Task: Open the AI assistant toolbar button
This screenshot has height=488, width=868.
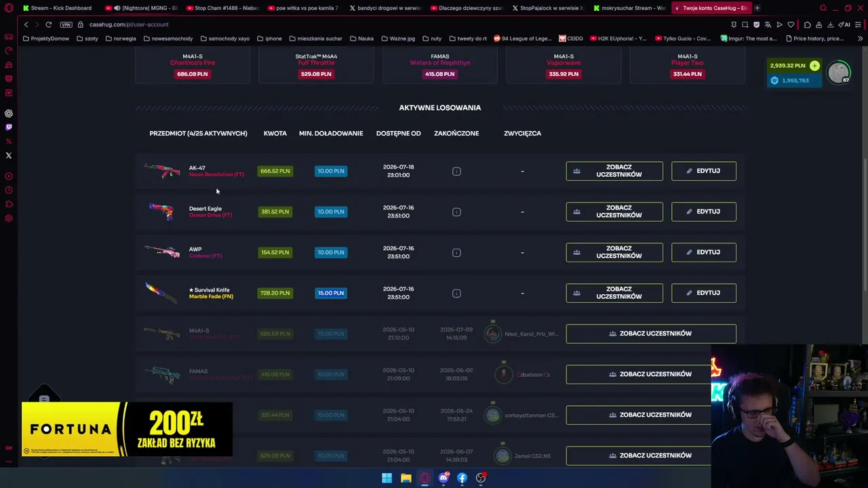Action: tap(845, 24)
